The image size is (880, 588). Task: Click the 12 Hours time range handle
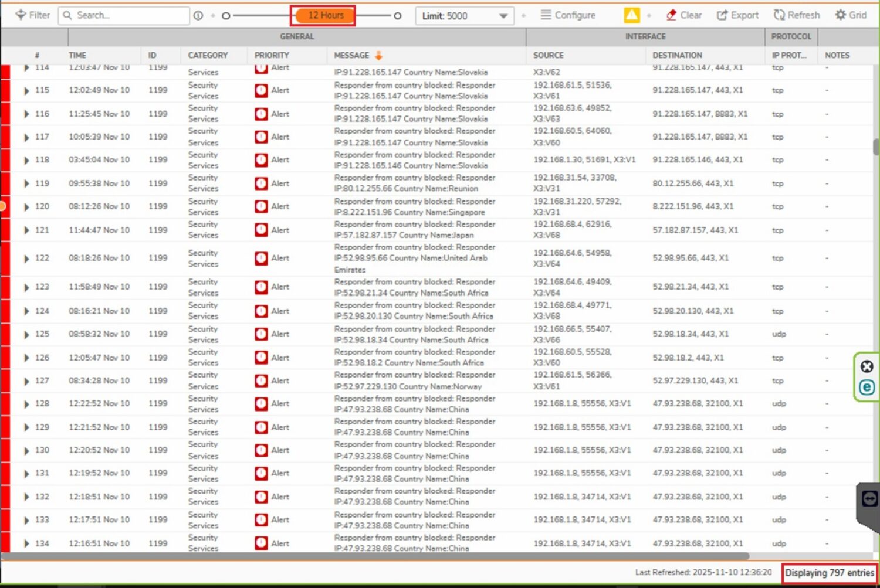tap(325, 16)
